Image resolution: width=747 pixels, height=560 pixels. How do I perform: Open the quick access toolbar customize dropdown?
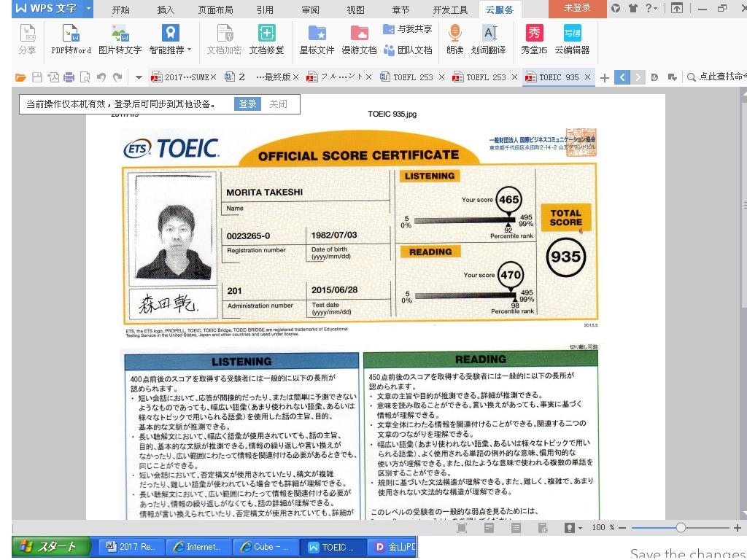(139, 77)
